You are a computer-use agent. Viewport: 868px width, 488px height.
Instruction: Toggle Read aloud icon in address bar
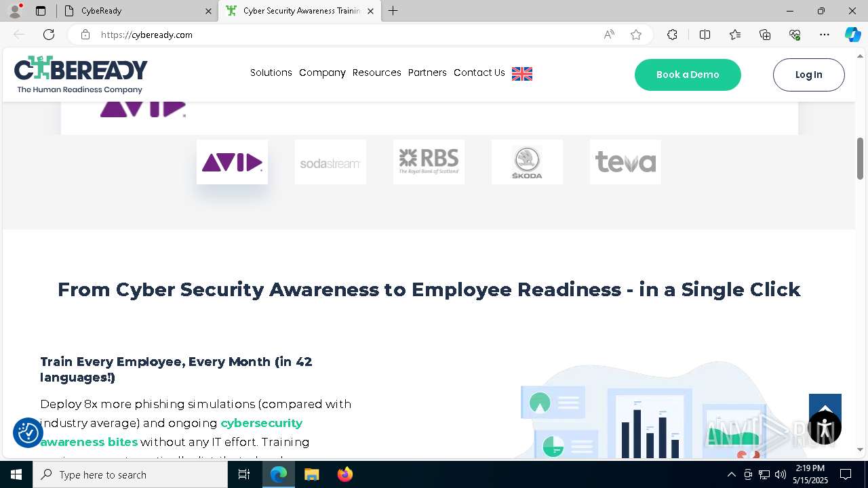click(609, 35)
